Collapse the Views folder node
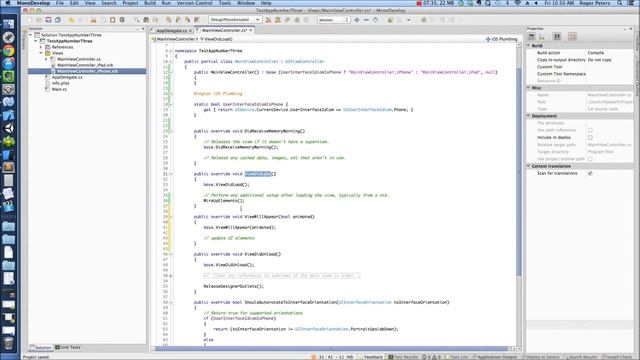Viewport: 640px width, 360px height. 41,53
